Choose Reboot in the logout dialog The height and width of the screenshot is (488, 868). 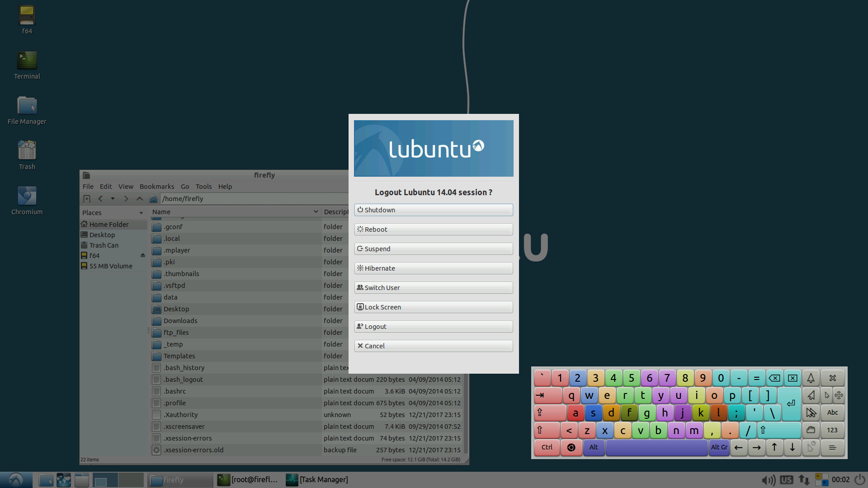[x=434, y=230]
